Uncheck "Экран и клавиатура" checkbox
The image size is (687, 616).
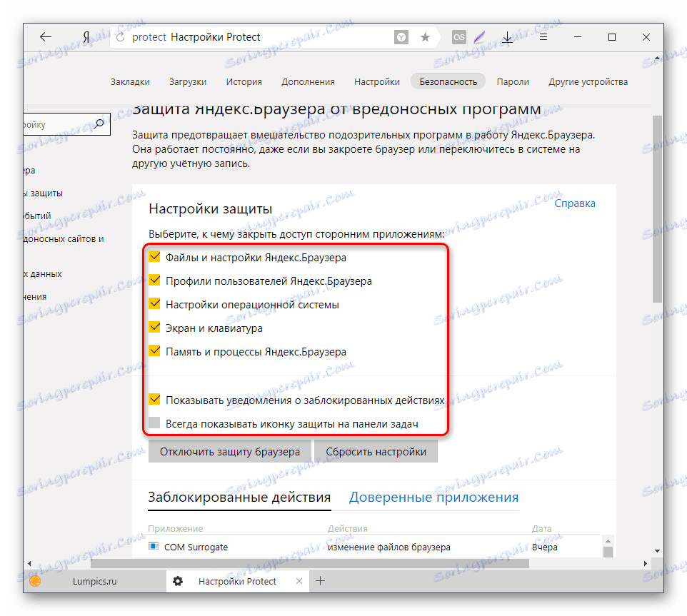155,328
